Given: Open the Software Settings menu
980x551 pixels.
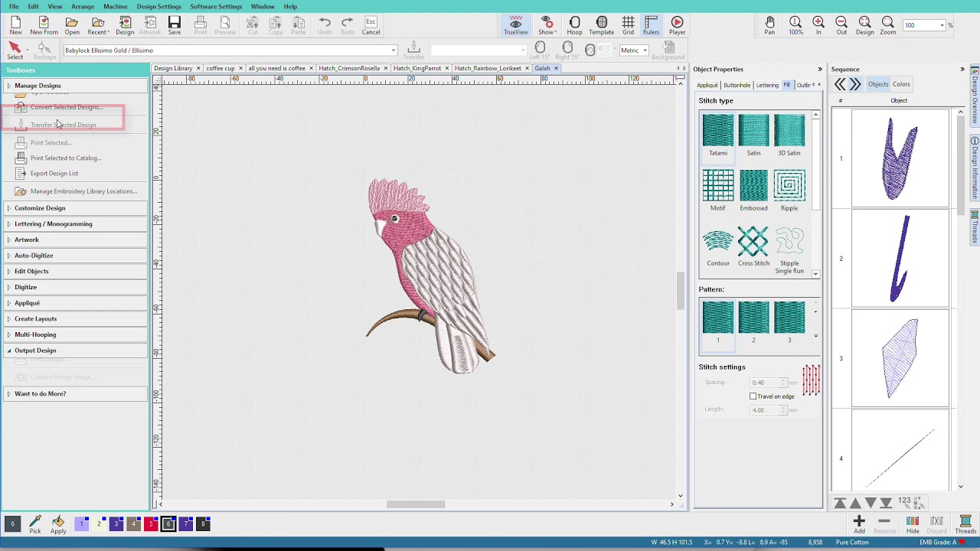Looking at the screenshot, I should pos(216,6).
